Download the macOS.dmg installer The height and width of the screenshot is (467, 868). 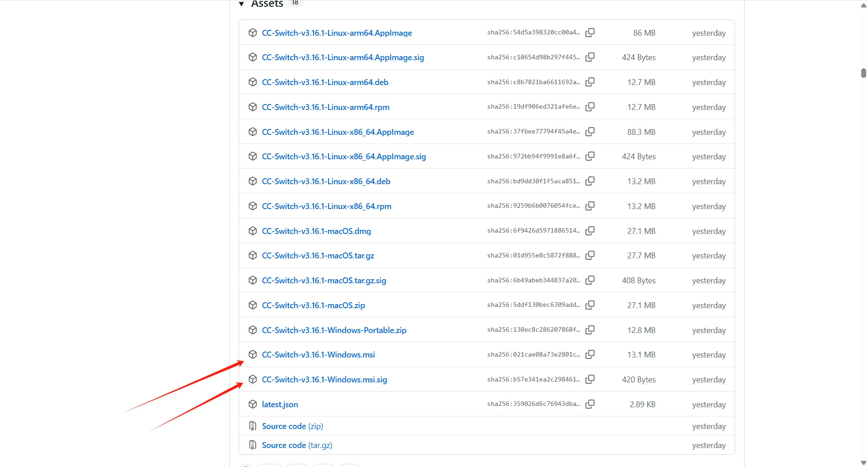click(x=316, y=231)
